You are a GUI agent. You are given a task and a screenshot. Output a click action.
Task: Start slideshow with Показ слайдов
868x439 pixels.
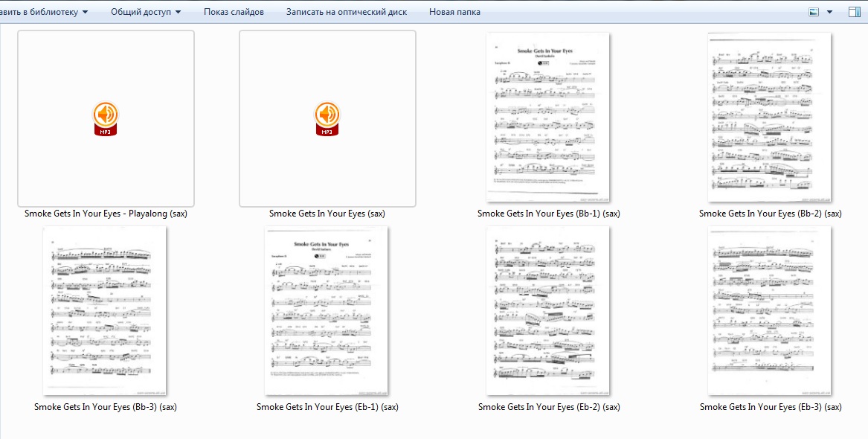[234, 12]
